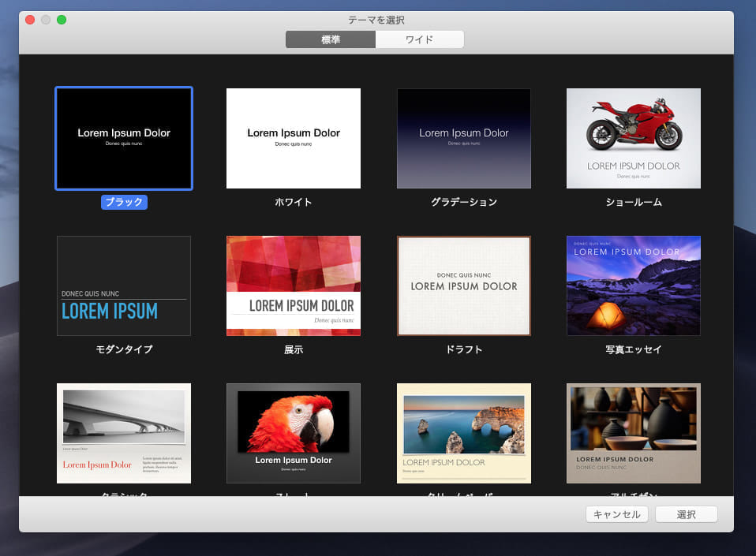This screenshot has height=556, width=756.
Task: Pick the グラデーション theme thumbnail
Action: point(464,138)
